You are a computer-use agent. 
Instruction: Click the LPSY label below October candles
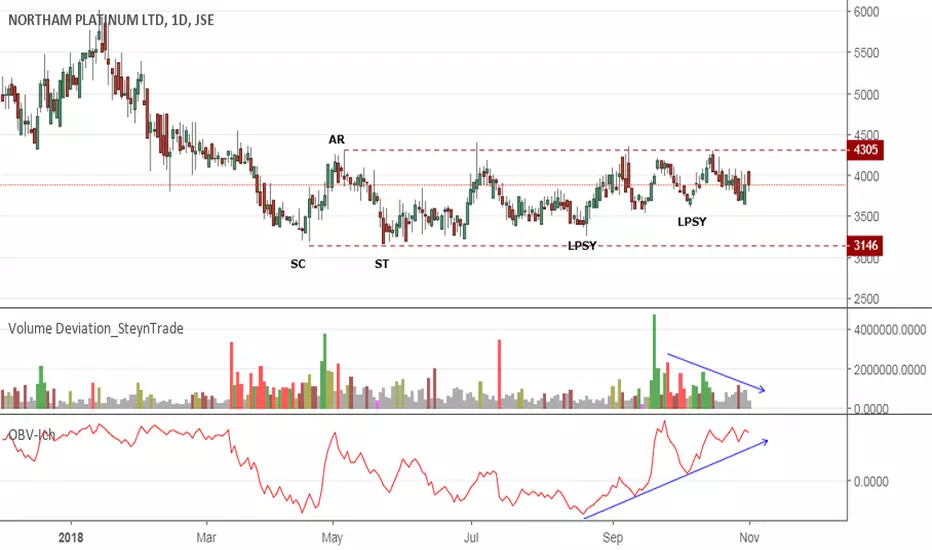[x=692, y=222]
